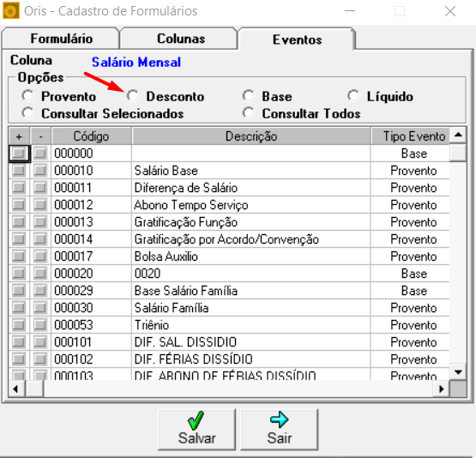Click the Tipo Evento column header
This screenshot has height=458, width=476.
pyautogui.click(x=410, y=136)
